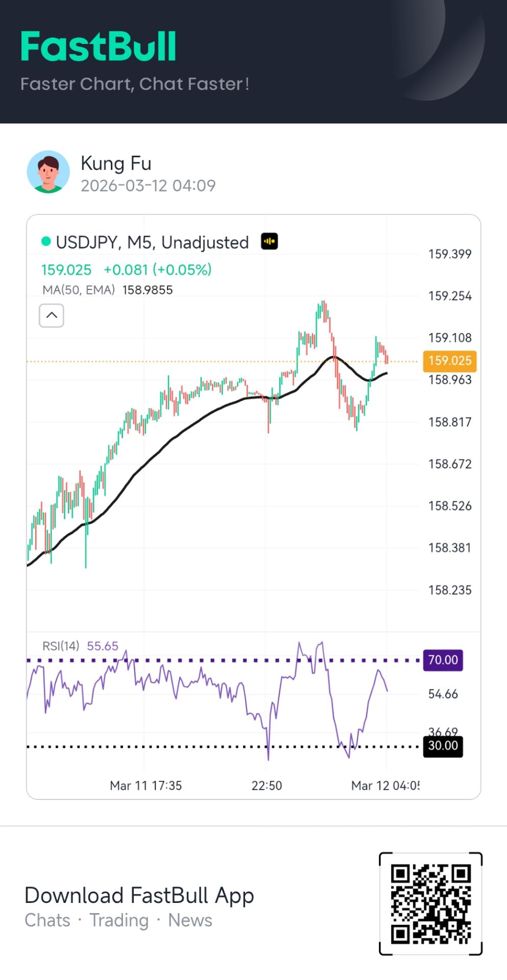Open the USDJPY, M5, Unadjusted symbol title
This screenshot has width=507, height=980.
[x=152, y=242]
